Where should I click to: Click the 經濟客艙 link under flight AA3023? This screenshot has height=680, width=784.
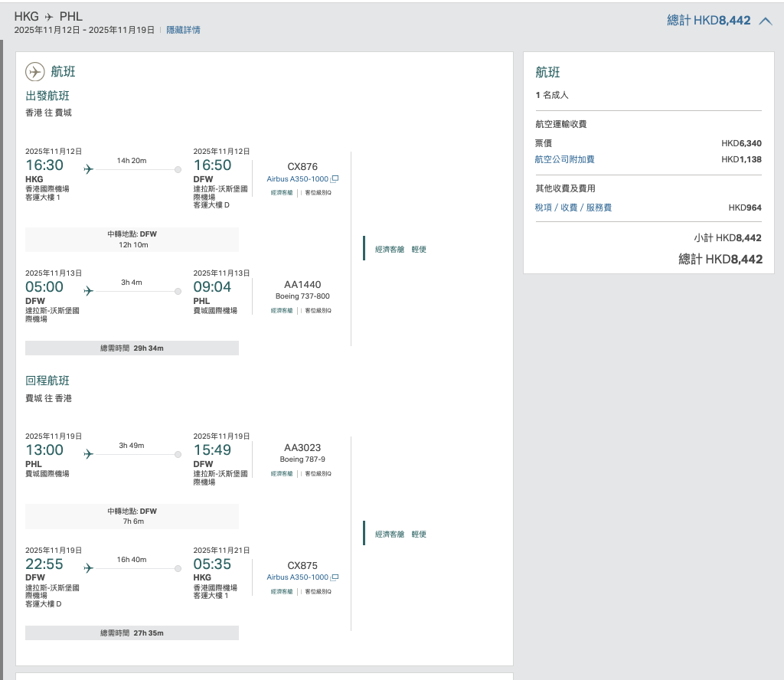(282, 473)
